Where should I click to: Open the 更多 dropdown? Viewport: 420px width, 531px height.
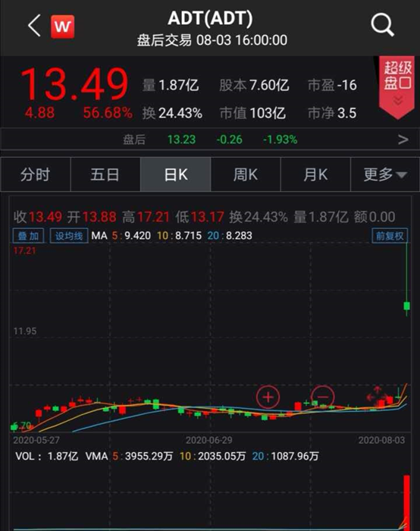tap(385, 174)
